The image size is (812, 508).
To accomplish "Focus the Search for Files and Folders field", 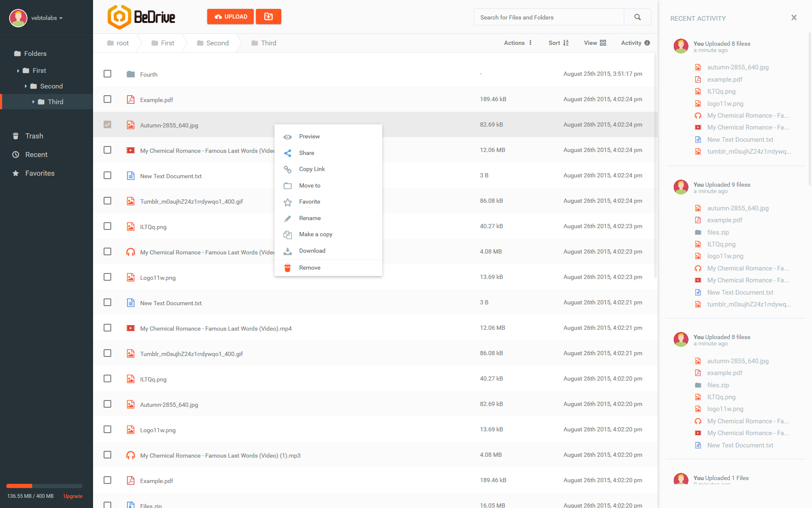I will (549, 17).
